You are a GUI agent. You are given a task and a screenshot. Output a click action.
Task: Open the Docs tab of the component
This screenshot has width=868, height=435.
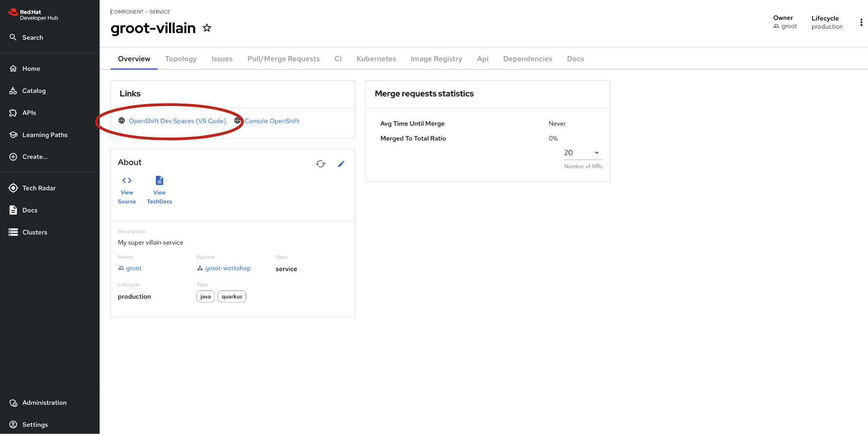point(575,59)
